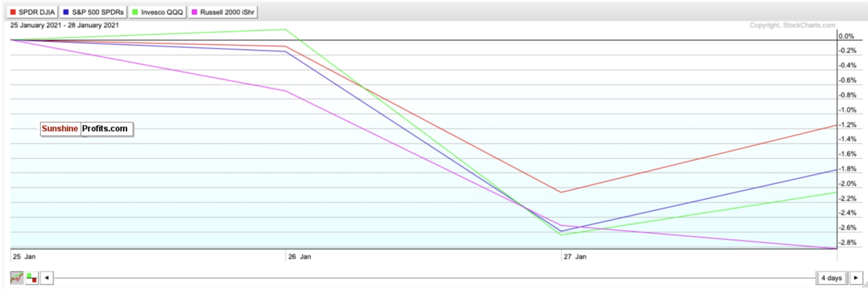The image size is (868, 289).
Task: Click the right arrow scroll button
Action: [856, 278]
